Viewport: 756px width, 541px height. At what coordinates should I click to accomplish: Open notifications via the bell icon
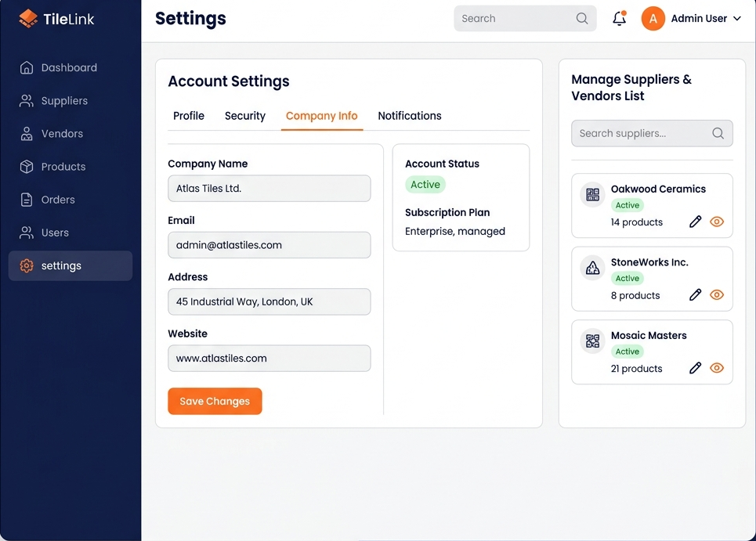[x=620, y=18]
